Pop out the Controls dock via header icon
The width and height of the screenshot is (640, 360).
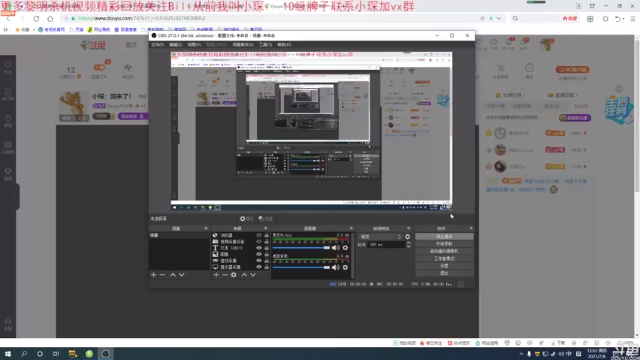[471, 229]
